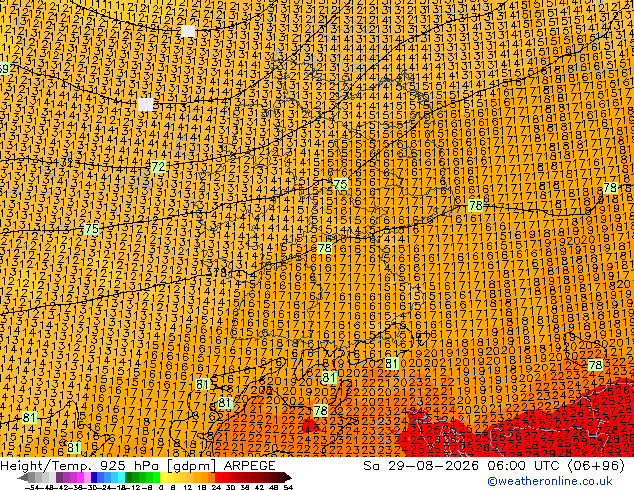Pick the dark purple swatch above scale value -42
The height and width of the screenshot is (490, 634).
[59, 477]
